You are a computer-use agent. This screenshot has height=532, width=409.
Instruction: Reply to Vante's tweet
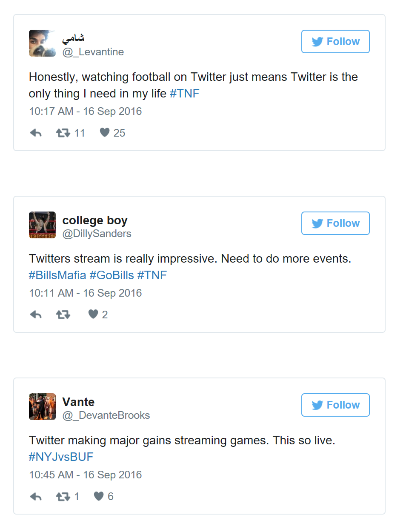pos(36,497)
